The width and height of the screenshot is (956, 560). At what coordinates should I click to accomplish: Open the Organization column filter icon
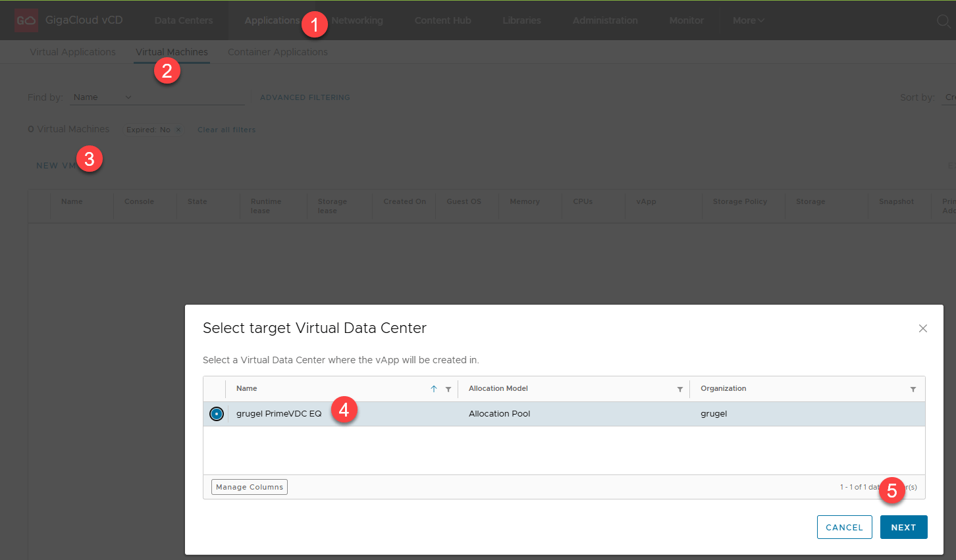(913, 390)
